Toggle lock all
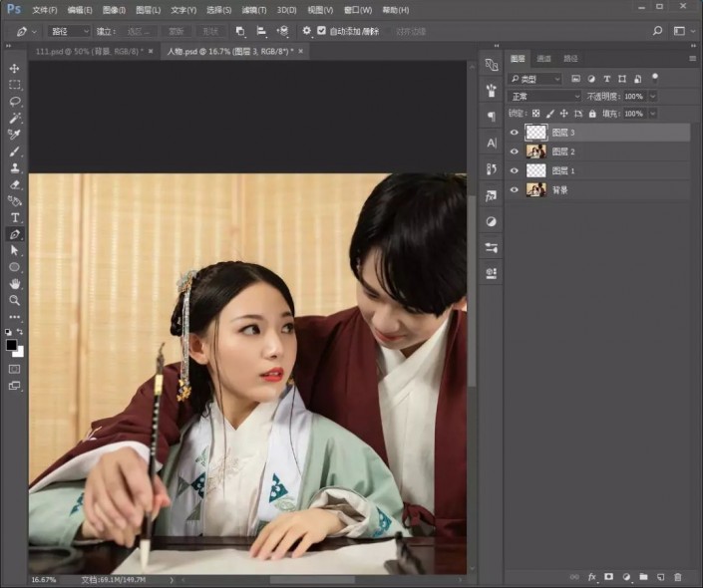Image resolution: width=703 pixels, height=588 pixels. point(592,114)
